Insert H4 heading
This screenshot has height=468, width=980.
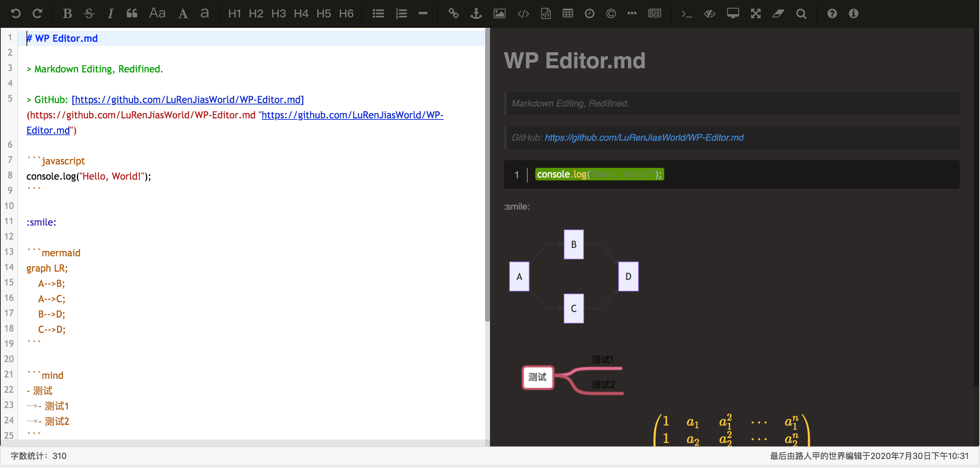pyautogui.click(x=301, y=14)
